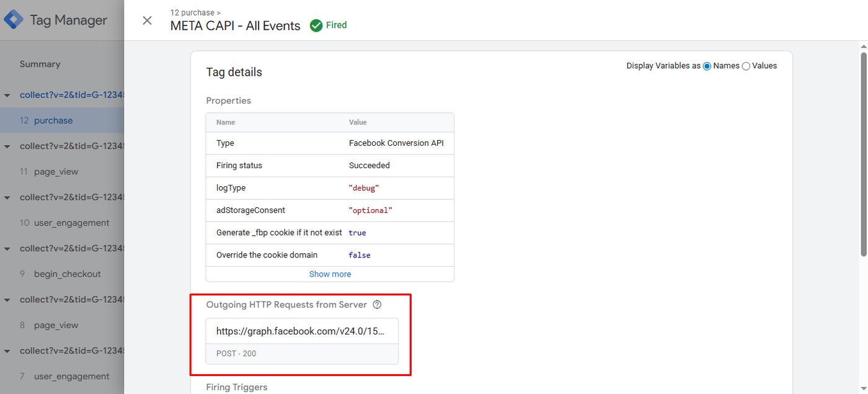Collapse the collect request above 12 purchase
This screenshot has width=868, height=394.
point(7,96)
